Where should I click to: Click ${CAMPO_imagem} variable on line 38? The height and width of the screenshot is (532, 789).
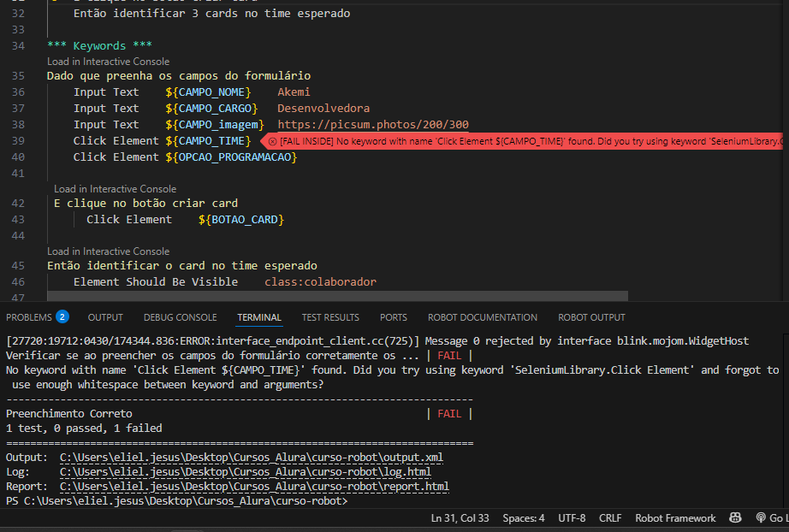click(x=215, y=125)
